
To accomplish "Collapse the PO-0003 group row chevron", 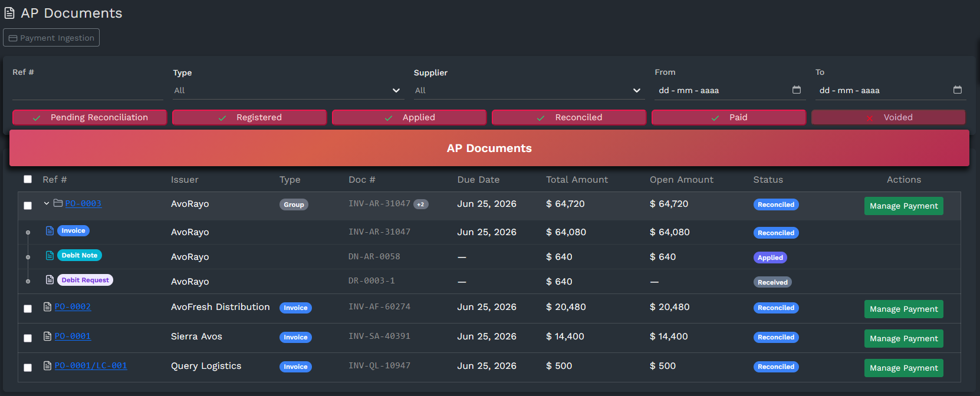I will 47,203.
